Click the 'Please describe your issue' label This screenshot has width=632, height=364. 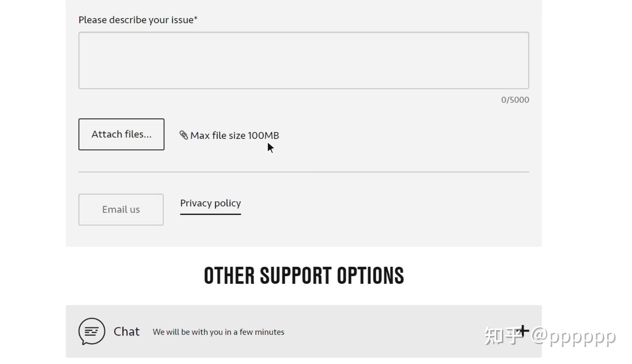136,20
